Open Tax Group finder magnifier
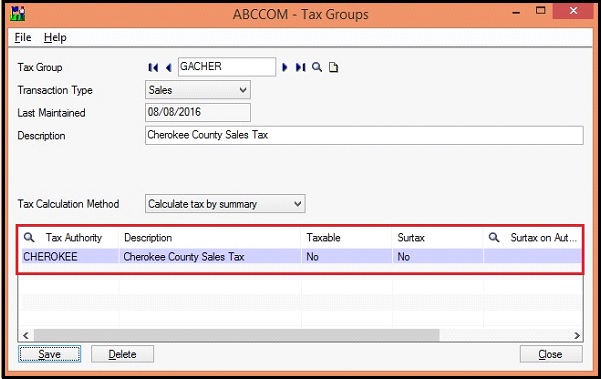Image resolution: width=601 pixels, height=379 pixels. coord(317,67)
